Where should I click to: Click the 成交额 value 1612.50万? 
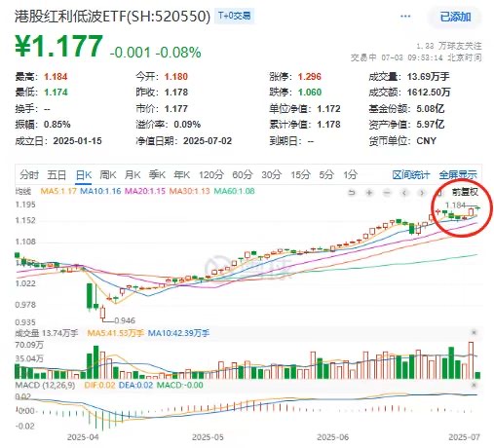(x=429, y=93)
